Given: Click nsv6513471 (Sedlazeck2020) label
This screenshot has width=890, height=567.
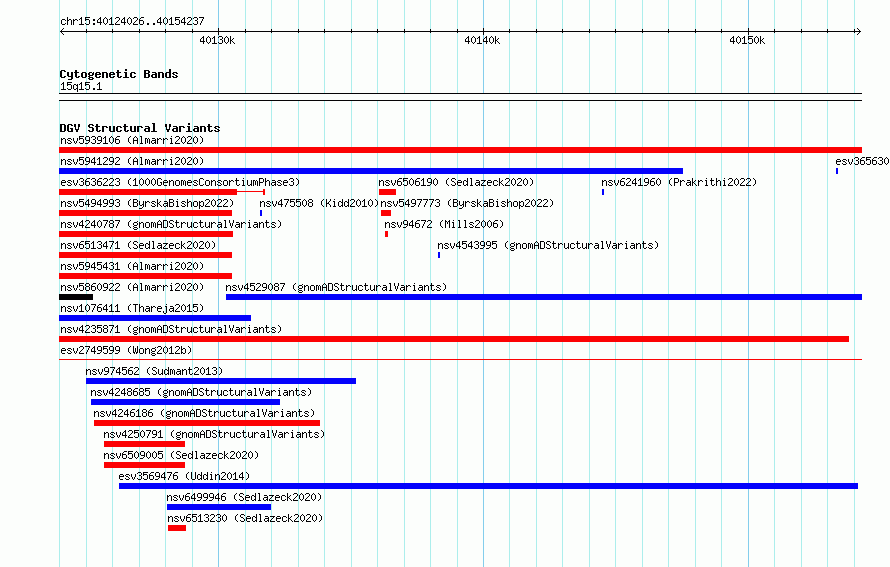Looking at the screenshot, I should (138, 245).
